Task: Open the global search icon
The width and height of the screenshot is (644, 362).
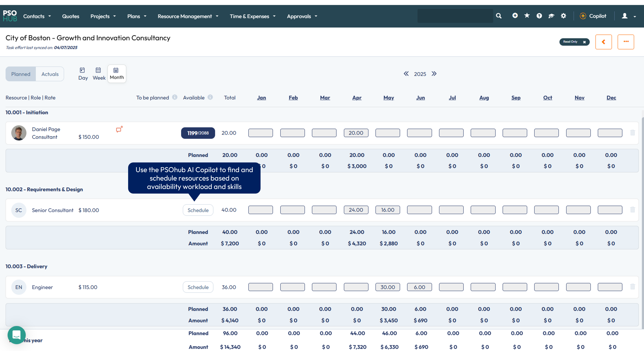Action: tap(499, 16)
